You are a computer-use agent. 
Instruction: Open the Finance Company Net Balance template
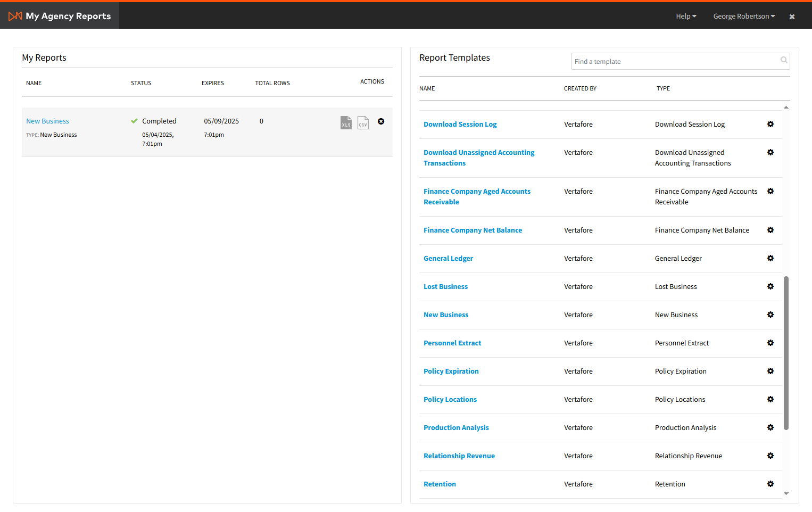pos(473,230)
